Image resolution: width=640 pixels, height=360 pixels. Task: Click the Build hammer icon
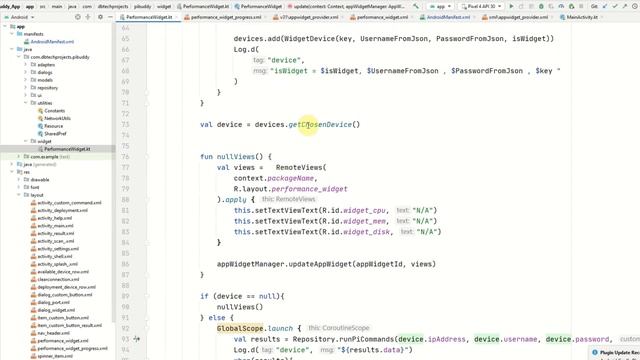(x=416, y=6)
